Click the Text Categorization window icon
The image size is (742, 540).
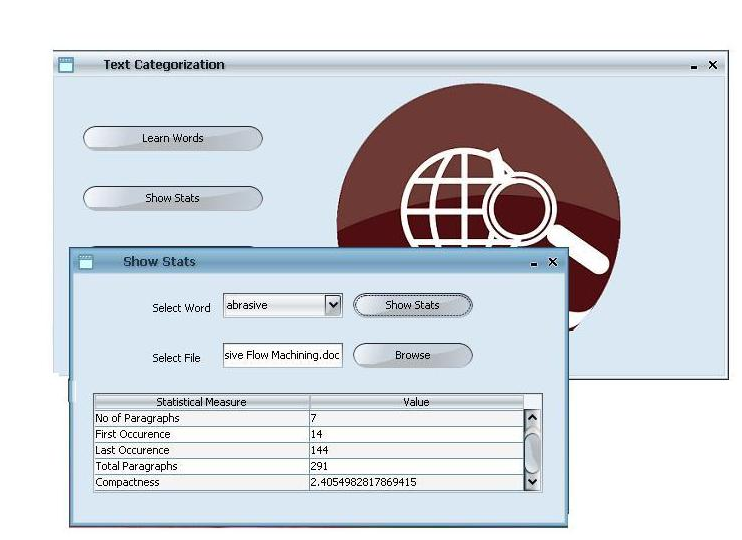(66, 65)
